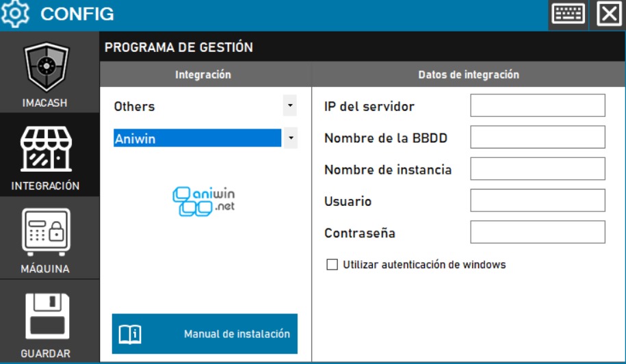Select the Integración storefront icon
This screenshot has width=626, height=364.
[45, 151]
